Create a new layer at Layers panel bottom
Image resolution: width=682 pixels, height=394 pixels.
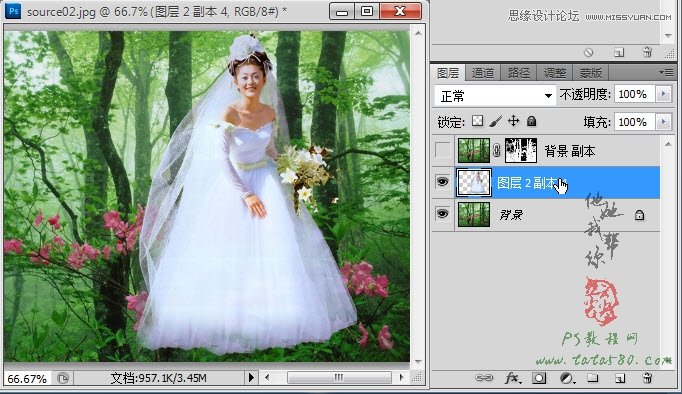point(620,378)
